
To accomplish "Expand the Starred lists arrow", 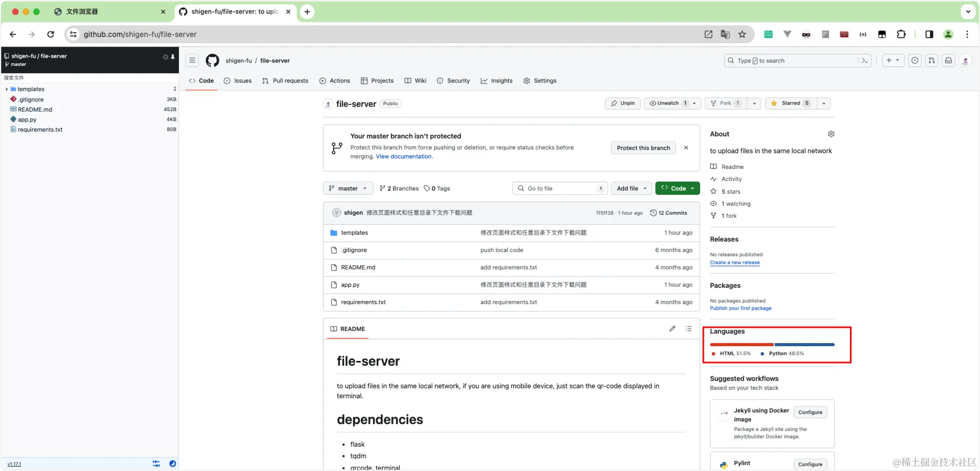I will pyautogui.click(x=824, y=104).
